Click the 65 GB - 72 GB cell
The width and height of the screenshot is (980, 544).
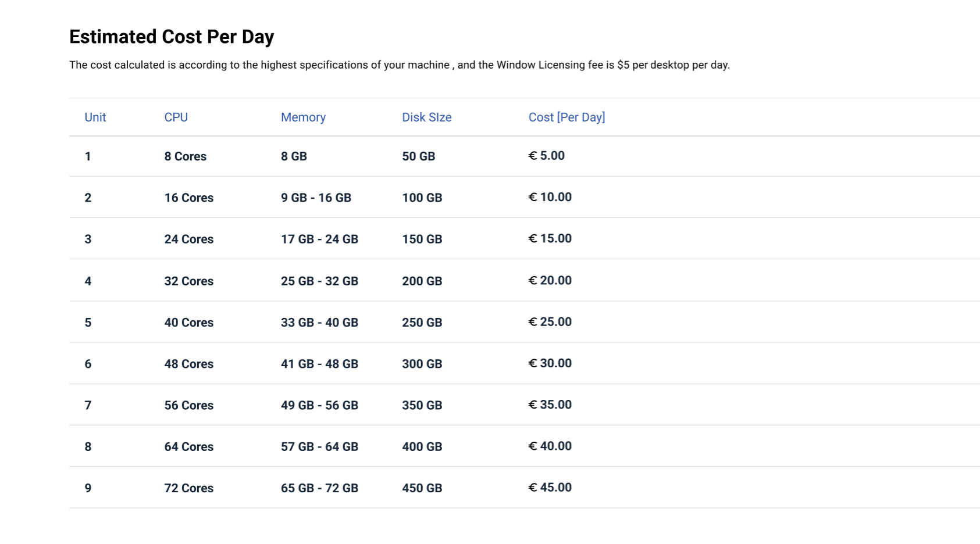319,488
